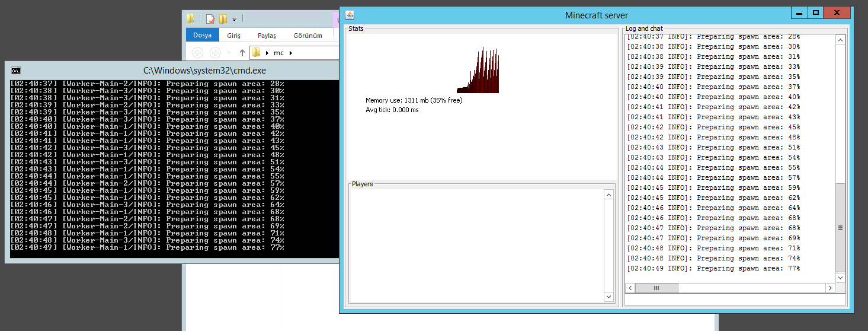Click the Log and chat vertical scrollbar thumb

click(841, 228)
